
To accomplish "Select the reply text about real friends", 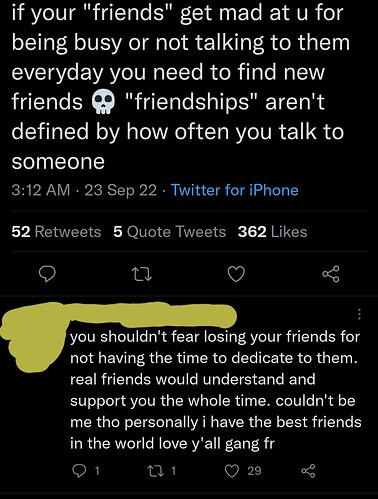I will (x=215, y=390).
